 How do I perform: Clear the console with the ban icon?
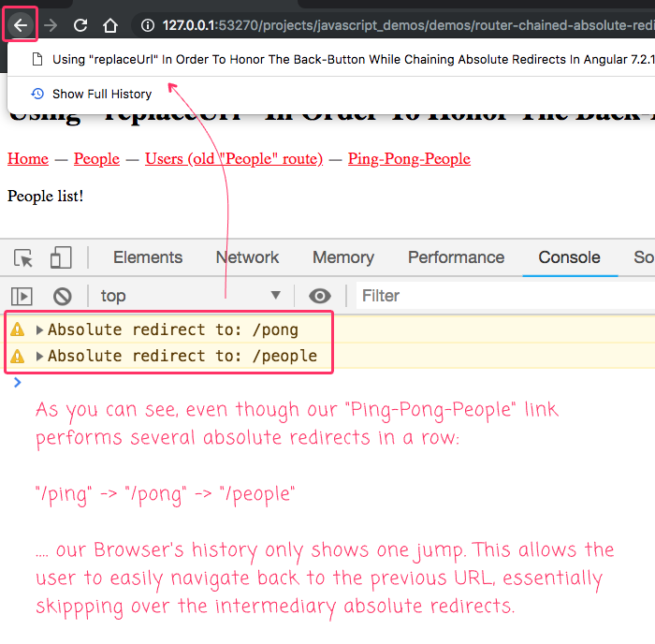63,296
